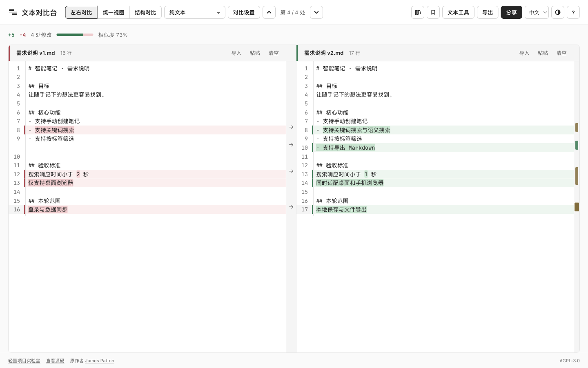Open 文本工具 menu
The image size is (588, 368).
click(x=458, y=12)
